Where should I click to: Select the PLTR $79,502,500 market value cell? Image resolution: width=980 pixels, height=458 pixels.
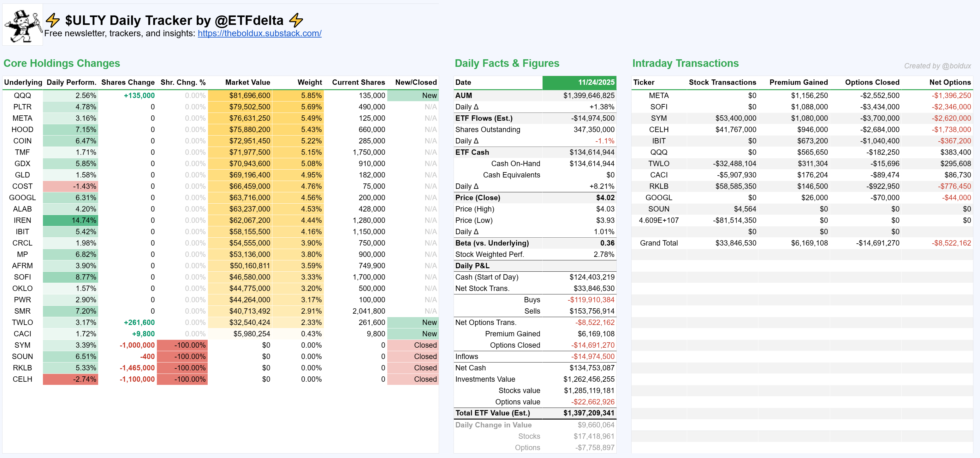click(249, 107)
